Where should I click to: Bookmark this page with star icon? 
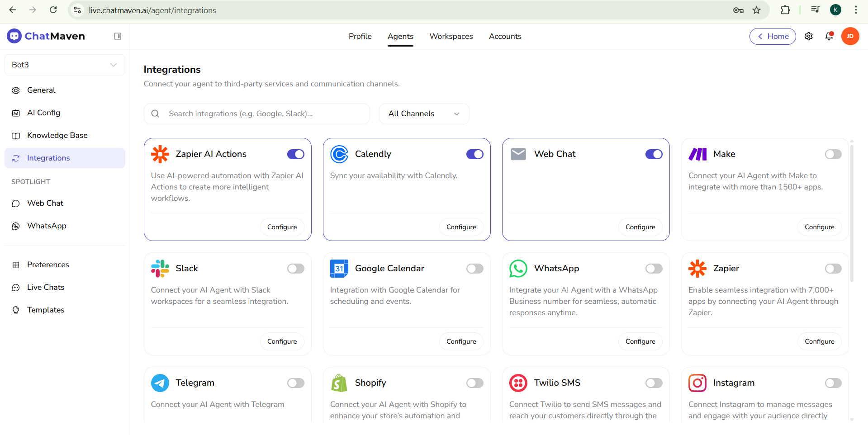coord(757,10)
